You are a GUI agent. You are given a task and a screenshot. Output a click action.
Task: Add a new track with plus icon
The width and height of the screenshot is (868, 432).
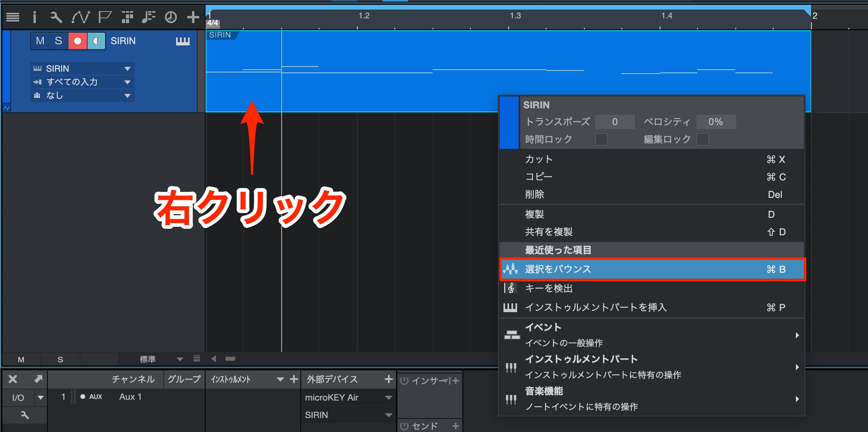pos(193,17)
